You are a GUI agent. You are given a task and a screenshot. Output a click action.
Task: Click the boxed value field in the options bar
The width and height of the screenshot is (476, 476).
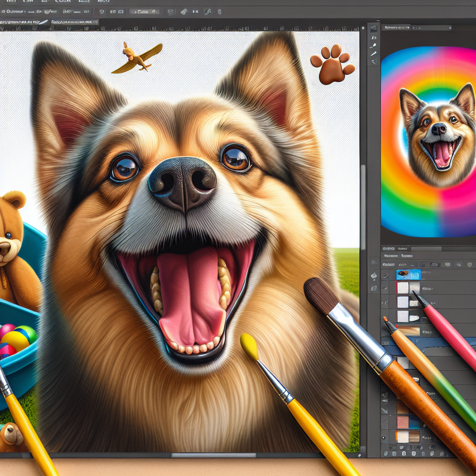(145, 12)
